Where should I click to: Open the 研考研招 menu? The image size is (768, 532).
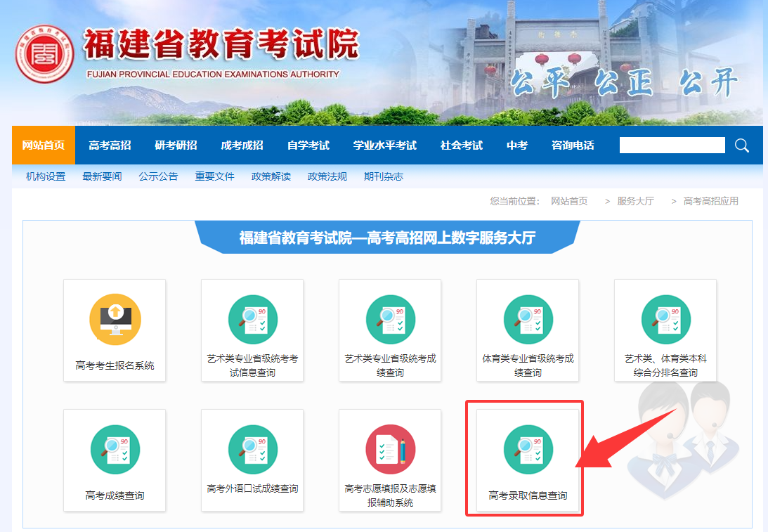[x=176, y=145]
